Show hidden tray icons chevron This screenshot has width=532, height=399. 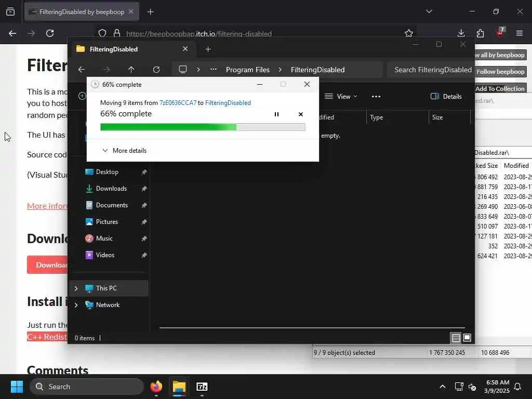point(443,387)
